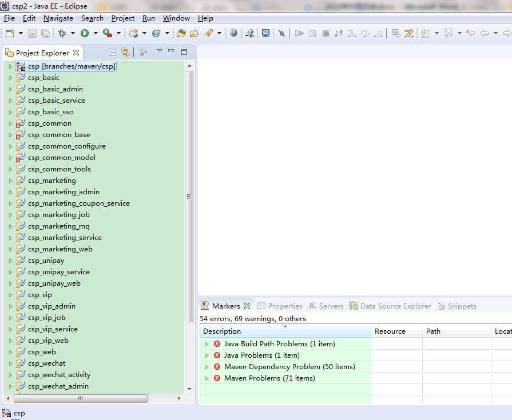512x420 pixels.
Task: Open the Project menu
Action: tap(123, 18)
